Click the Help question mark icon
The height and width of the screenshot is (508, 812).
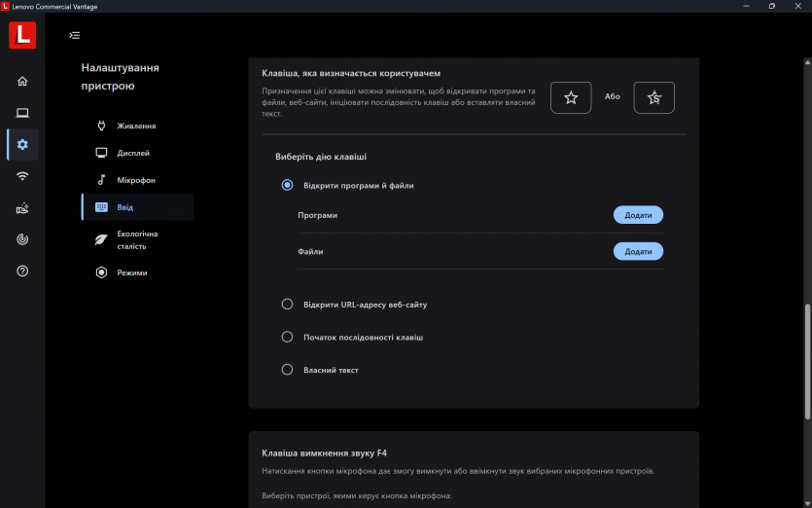[x=22, y=271]
